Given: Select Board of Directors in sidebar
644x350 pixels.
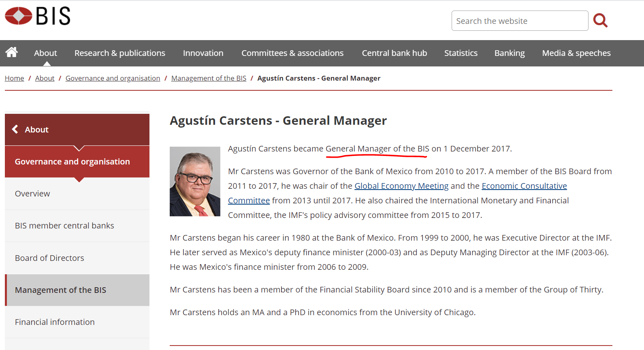Looking at the screenshot, I should 49,258.
